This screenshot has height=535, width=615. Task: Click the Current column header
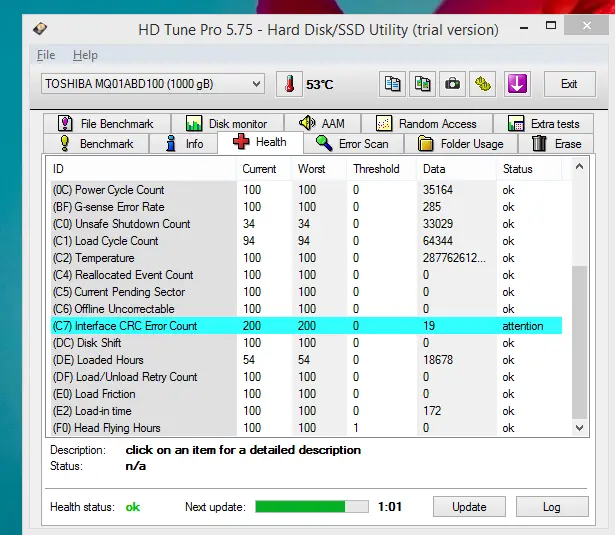pyautogui.click(x=264, y=169)
